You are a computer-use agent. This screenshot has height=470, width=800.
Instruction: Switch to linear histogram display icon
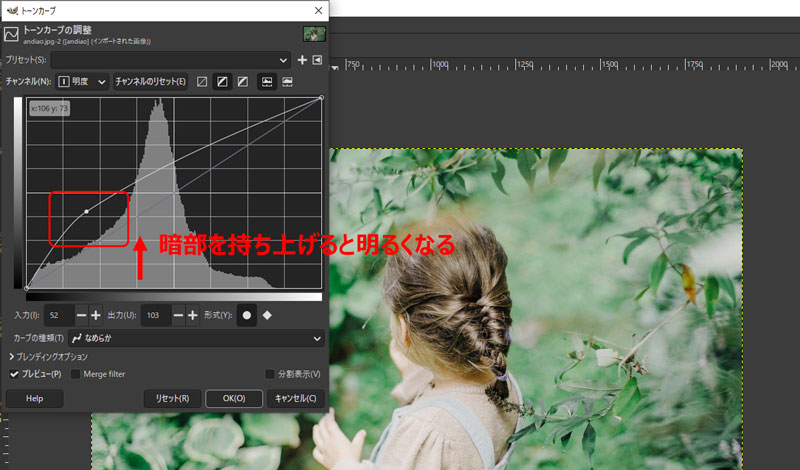(267, 82)
